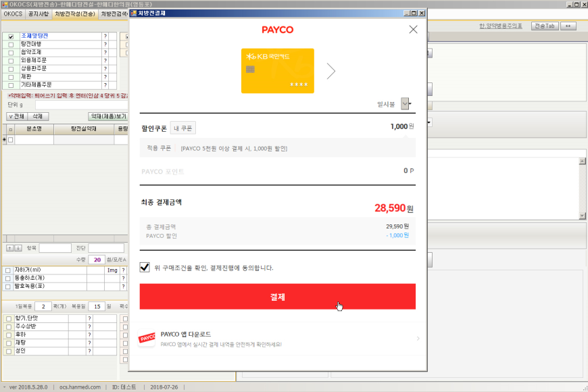Toggle the purchase terms agreement checkbox
The height and width of the screenshot is (392, 588).
[x=145, y=268]
